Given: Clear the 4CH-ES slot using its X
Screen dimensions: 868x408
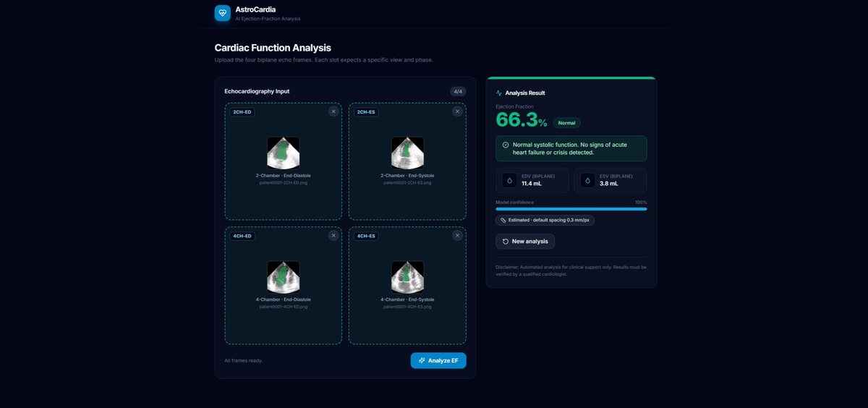Looking at the screenshot, I should (x=457, y=235).
